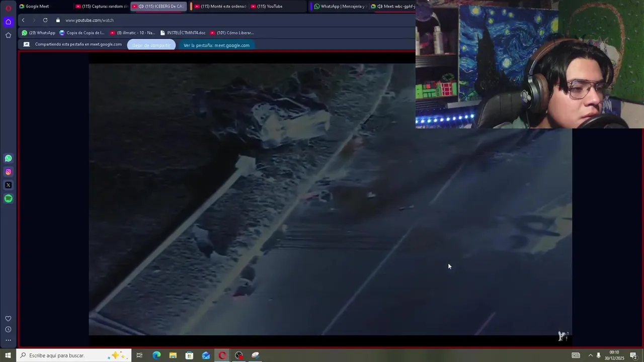
Task: Open bookmarks star in Opera sidebar
Action: 8,35
